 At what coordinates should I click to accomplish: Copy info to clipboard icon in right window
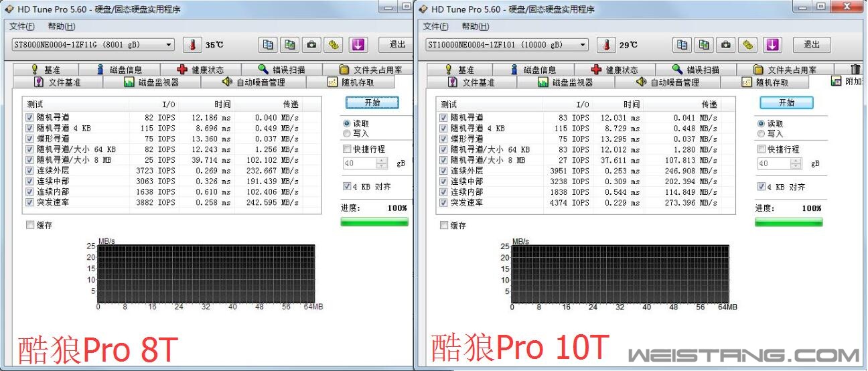682,45
